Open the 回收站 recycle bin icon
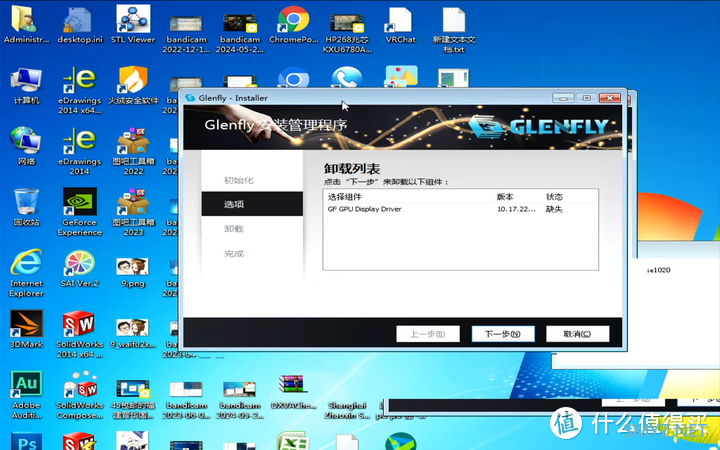Screen dimensions: 720x450 (26, 207)
